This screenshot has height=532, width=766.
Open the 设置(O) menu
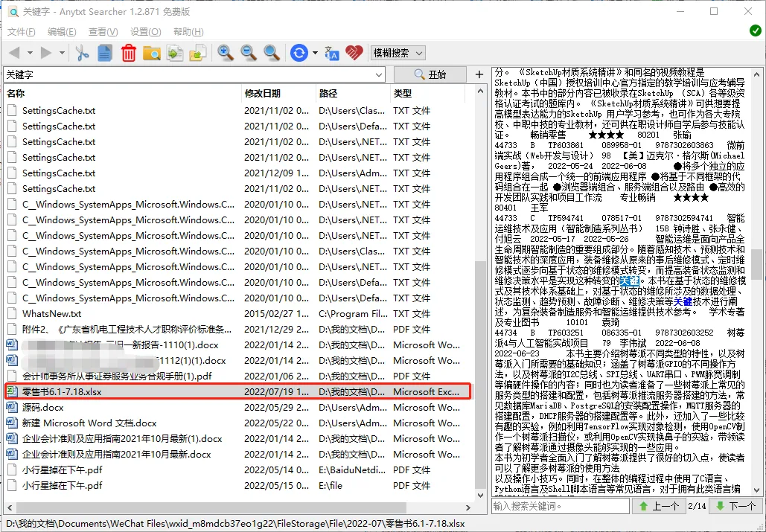point(146,32)
